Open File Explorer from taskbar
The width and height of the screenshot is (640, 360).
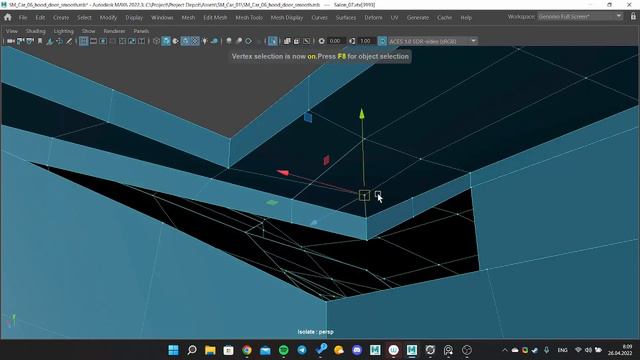pyautogui.click(x=210, y=350)
